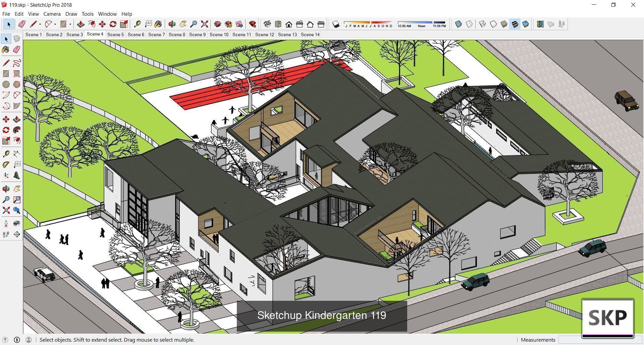The height and width of the screenshot is (345, 644).
Task: Select the 3D Text tool in left toolbar
Action: coord(16,176)
